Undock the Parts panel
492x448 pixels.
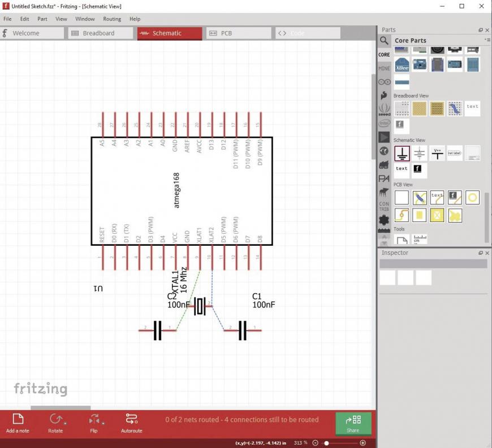pyautogui.click(x=481, y=30)
